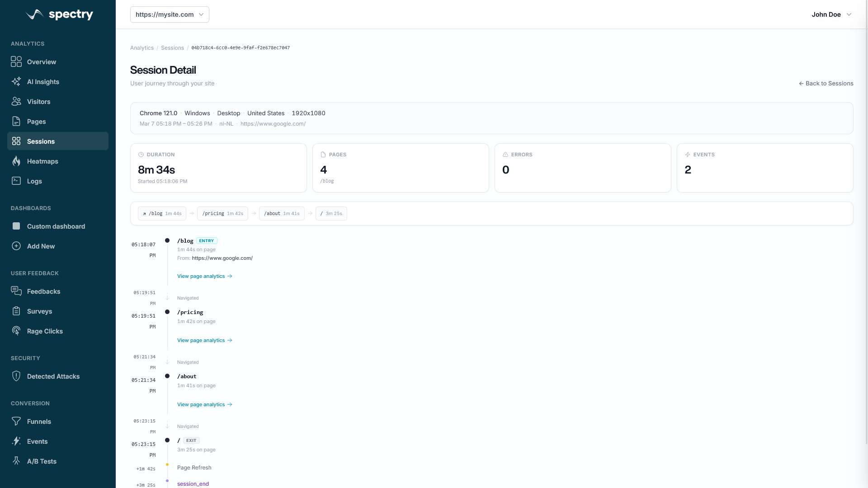Image resolution: width=868 pixels, height=488 pixels.
Task: Click the /about 1m 41s journey chip
Action: coord(282,214)
